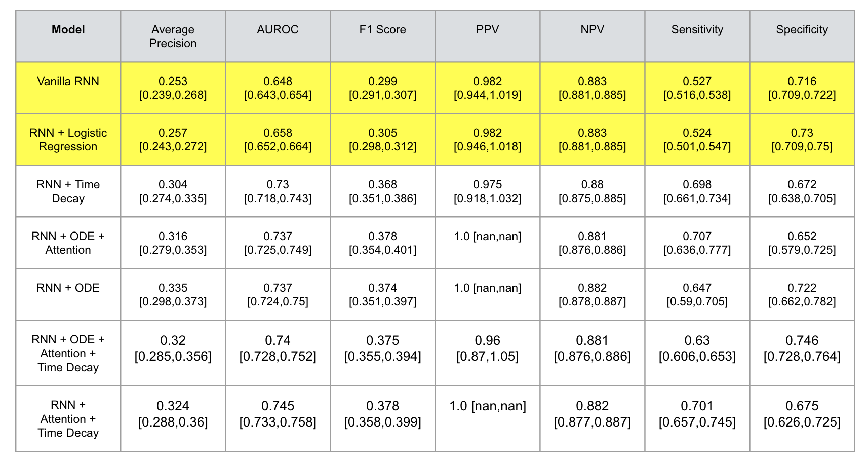Select the 0.305 F1 Score cell

click(x=382, y=140)
